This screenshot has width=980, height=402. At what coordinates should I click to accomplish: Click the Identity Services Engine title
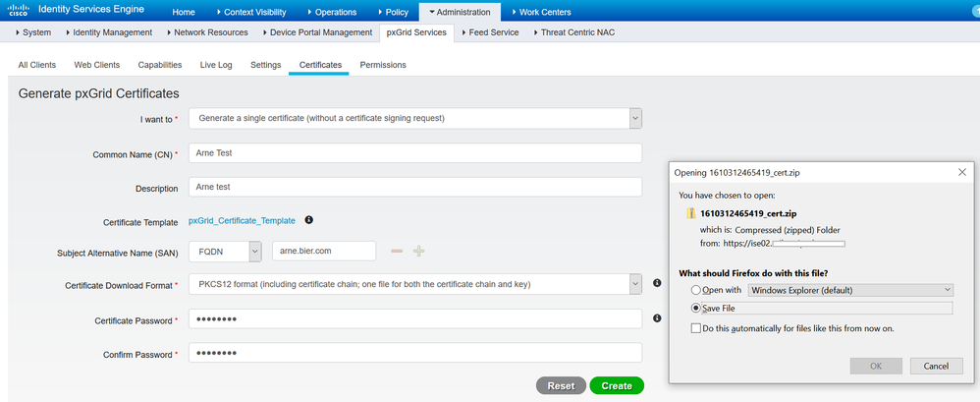91,10
